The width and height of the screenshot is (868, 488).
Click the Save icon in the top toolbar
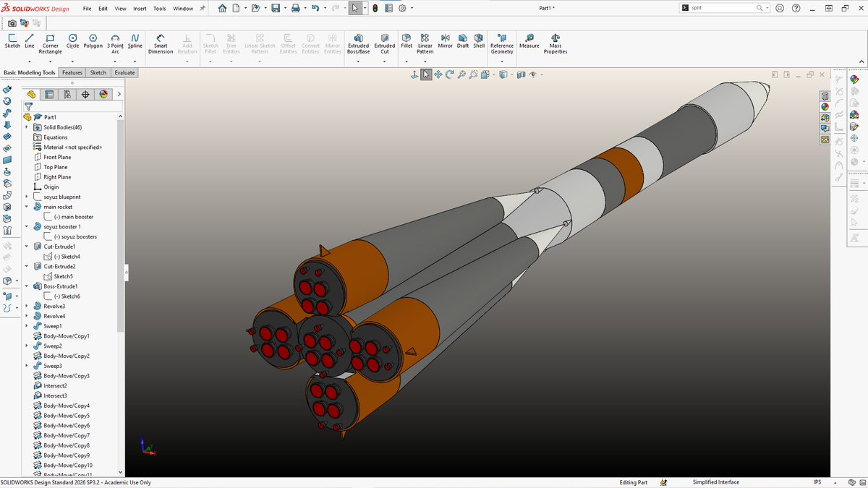[x=276, y=9]
